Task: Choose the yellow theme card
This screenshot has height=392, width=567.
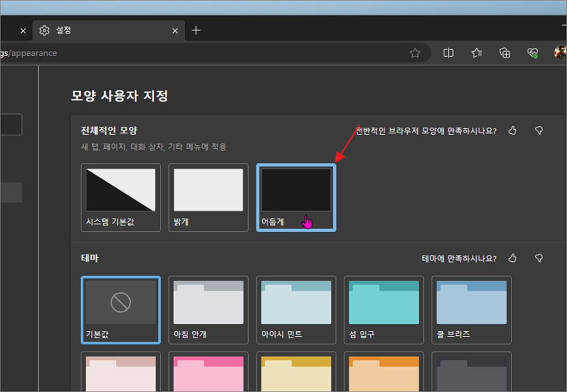Action: [296, 372]
